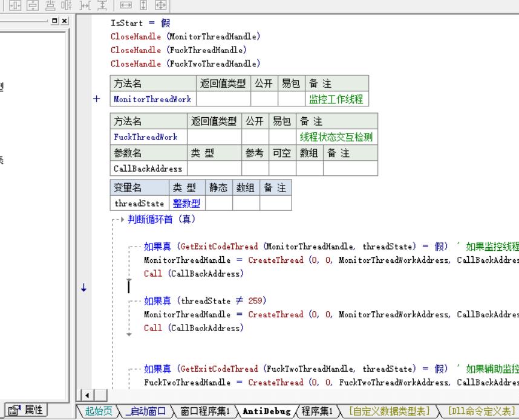Click the line IsStart = 假

pos(140,23)
